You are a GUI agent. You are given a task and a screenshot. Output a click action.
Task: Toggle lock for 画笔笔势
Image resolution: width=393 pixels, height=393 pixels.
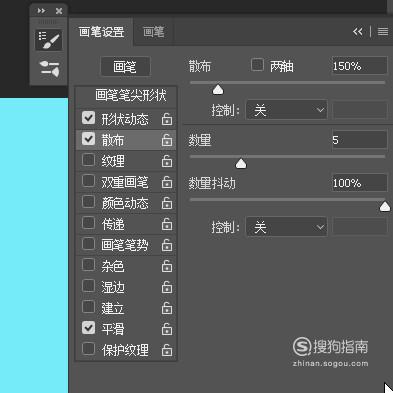click(167, 245)
